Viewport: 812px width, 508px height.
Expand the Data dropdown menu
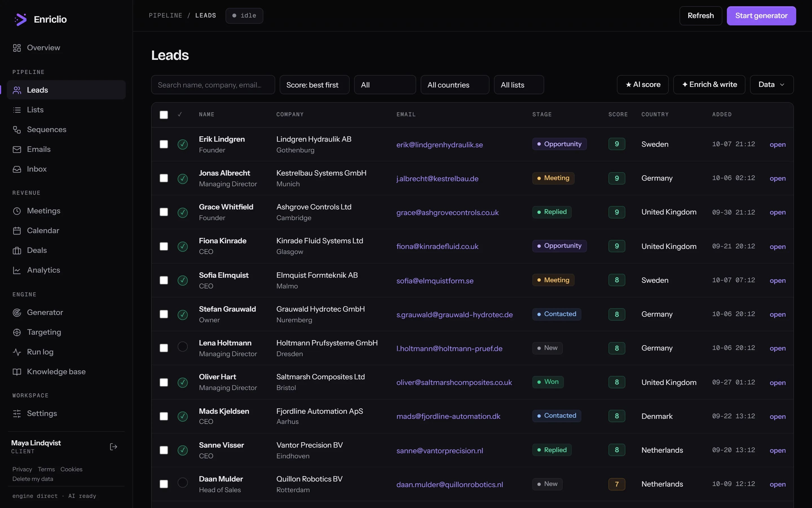771,85
